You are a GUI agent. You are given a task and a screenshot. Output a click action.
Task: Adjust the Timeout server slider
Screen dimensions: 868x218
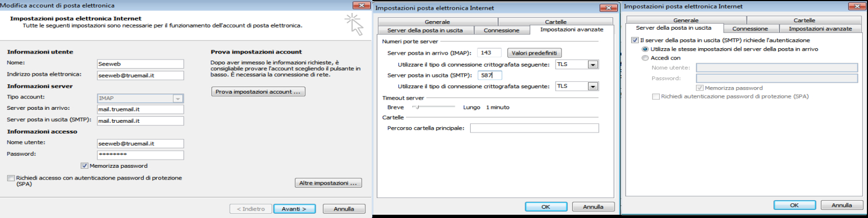417,107
